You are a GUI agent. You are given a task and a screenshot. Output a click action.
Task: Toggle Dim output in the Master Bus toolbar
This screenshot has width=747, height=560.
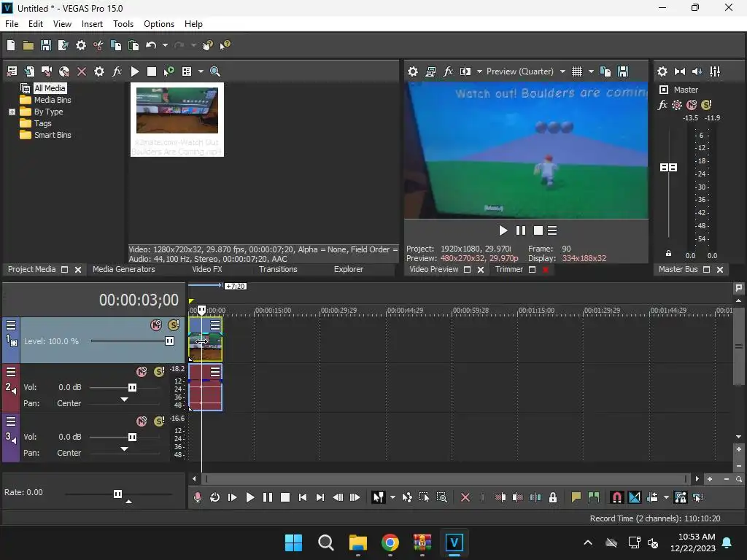697,71
